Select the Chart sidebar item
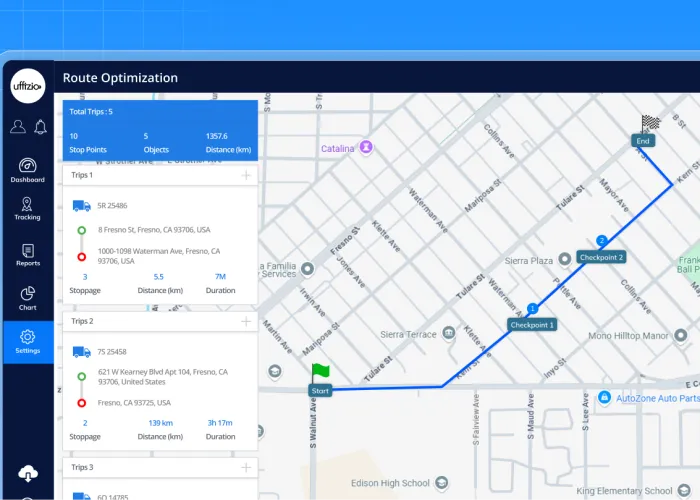 pos(28,298)
